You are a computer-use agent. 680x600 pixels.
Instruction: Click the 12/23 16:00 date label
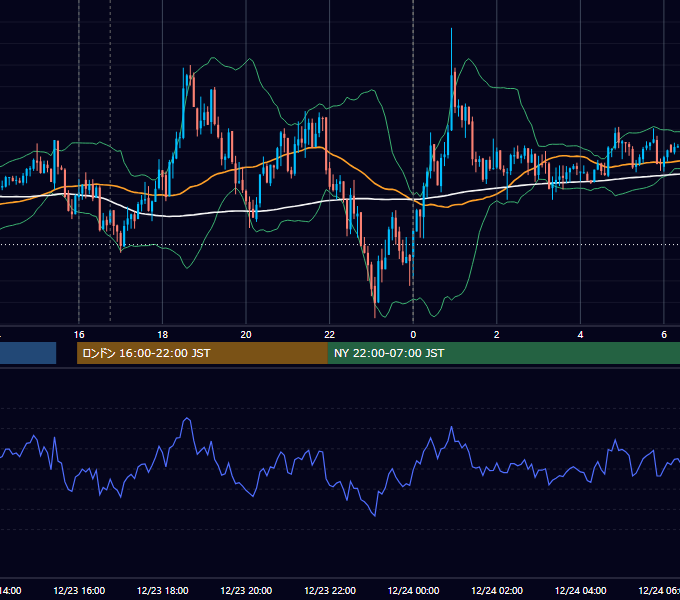coord(79,590)
